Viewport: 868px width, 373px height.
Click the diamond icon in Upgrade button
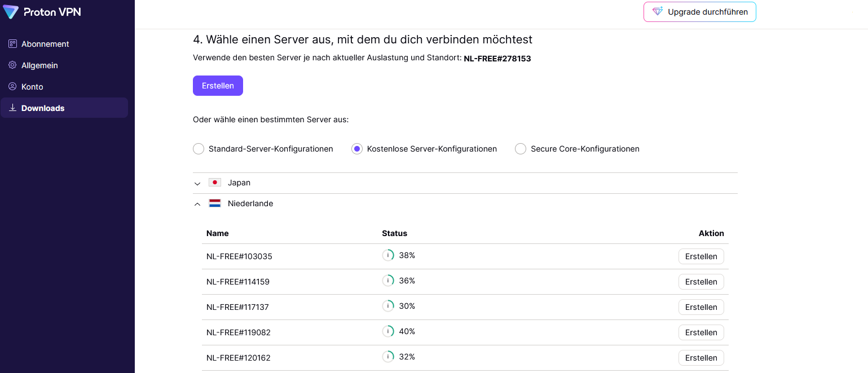point(658,11)
